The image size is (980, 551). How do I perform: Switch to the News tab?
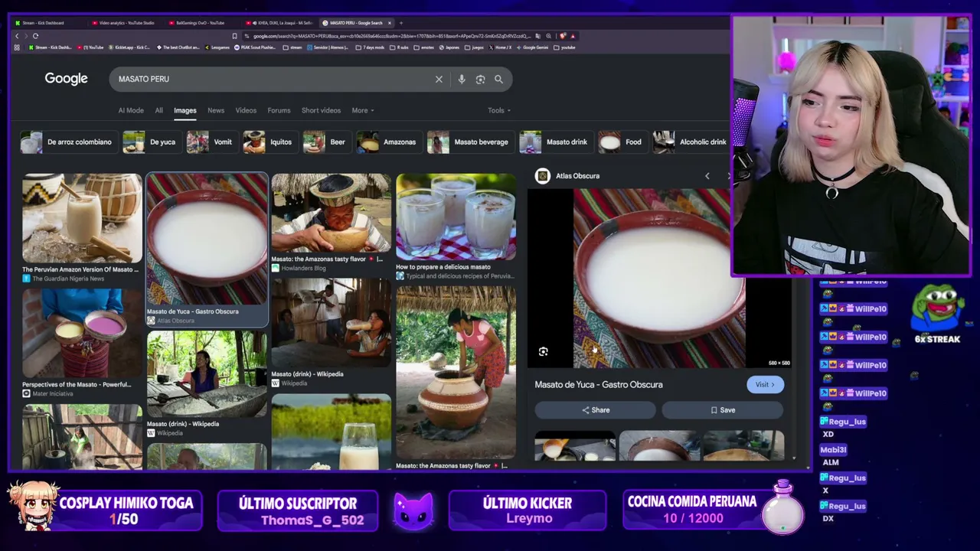click(x=216, y=110)
